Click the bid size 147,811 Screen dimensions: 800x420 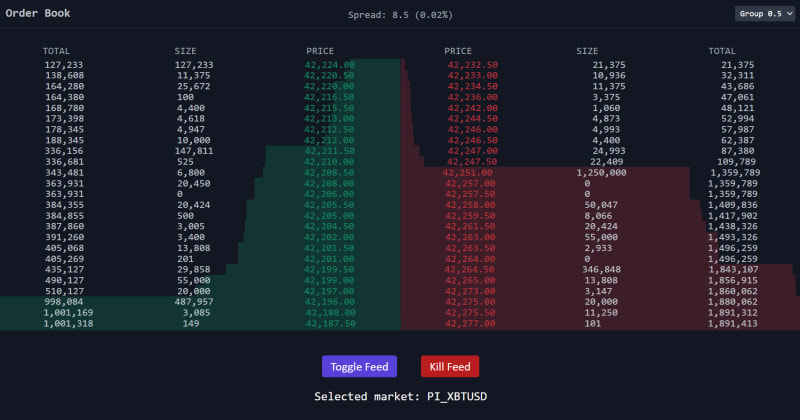(193, 151)
